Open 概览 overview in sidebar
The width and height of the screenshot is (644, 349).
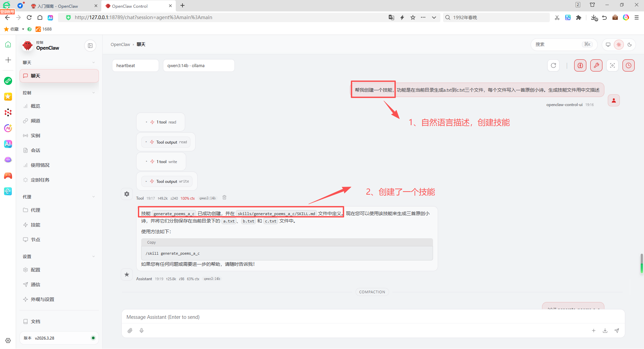(59, 106)
